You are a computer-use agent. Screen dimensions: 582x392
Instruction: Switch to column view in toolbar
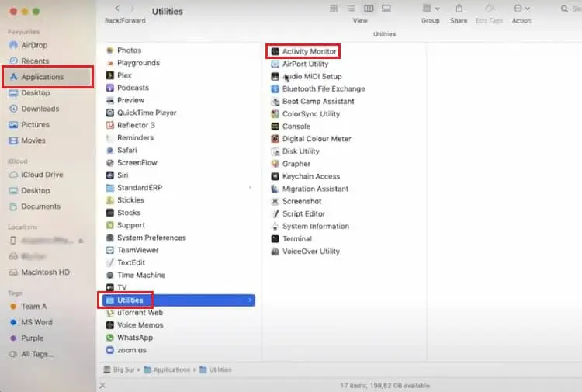369,9
